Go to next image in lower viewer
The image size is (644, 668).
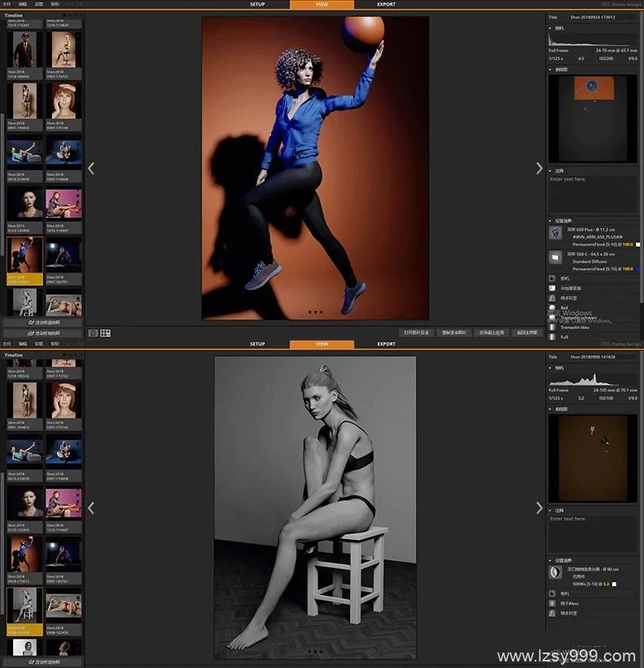pyautogui.click(x=539, y=508)
